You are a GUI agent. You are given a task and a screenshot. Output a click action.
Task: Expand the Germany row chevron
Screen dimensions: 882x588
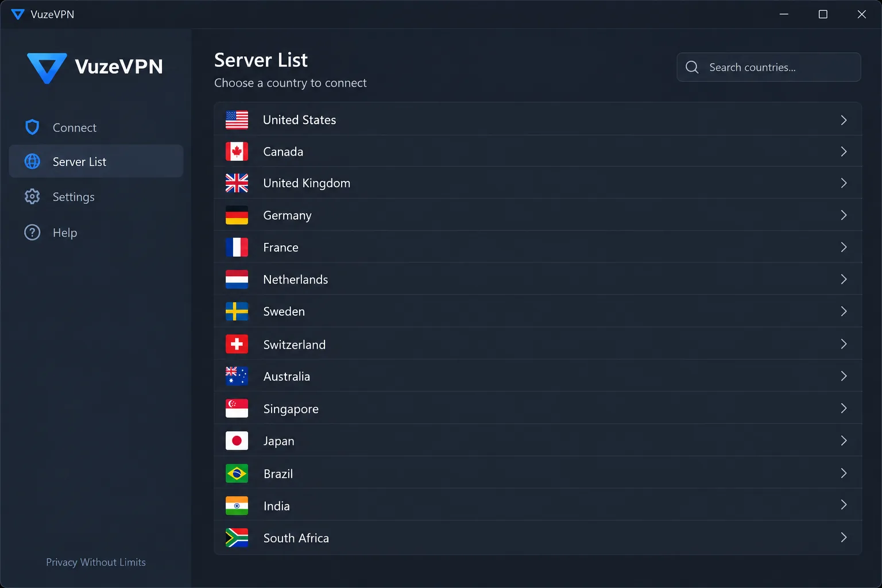click(x=844, y=215)
